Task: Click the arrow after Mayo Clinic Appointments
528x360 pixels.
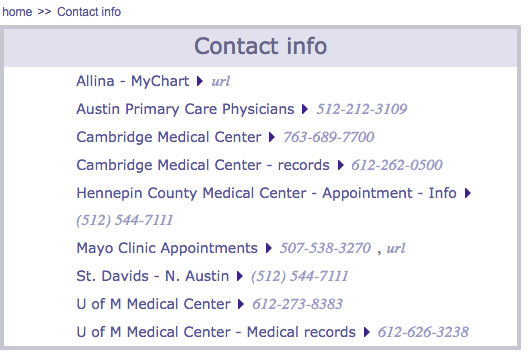Action: coord(268,248)
